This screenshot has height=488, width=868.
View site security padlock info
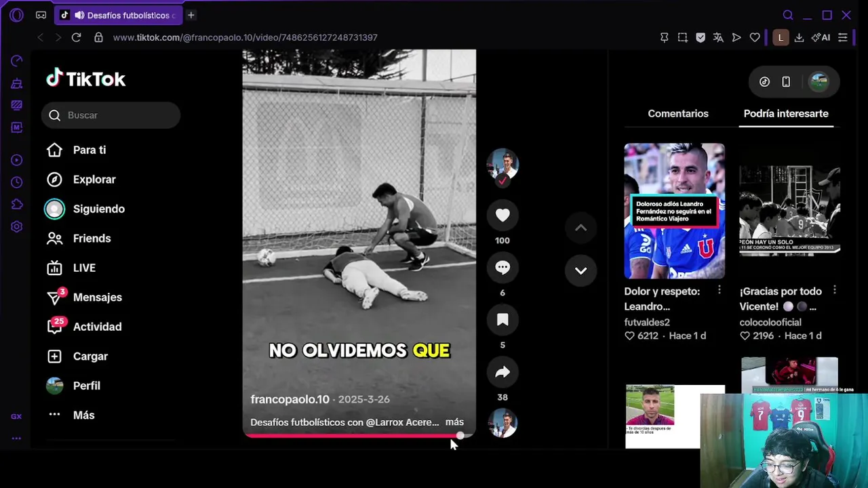(98, 37)
